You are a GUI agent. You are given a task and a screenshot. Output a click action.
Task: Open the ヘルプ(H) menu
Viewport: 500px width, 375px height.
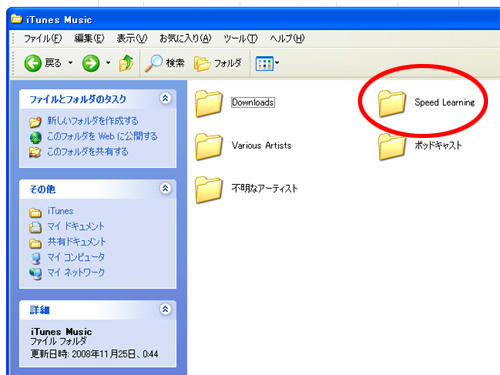click(287, 39)
